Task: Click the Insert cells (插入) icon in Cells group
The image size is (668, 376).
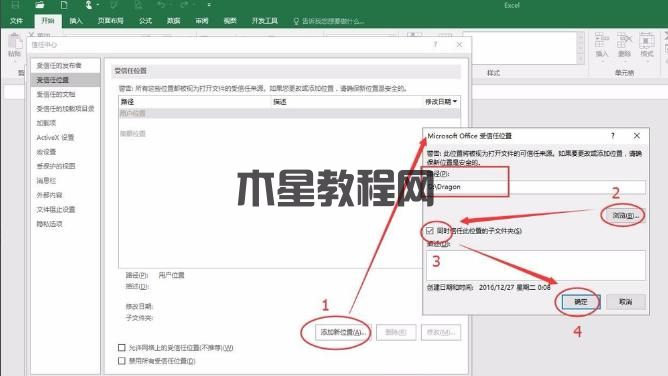Action: pyautogui.click(x=602, y=45)
